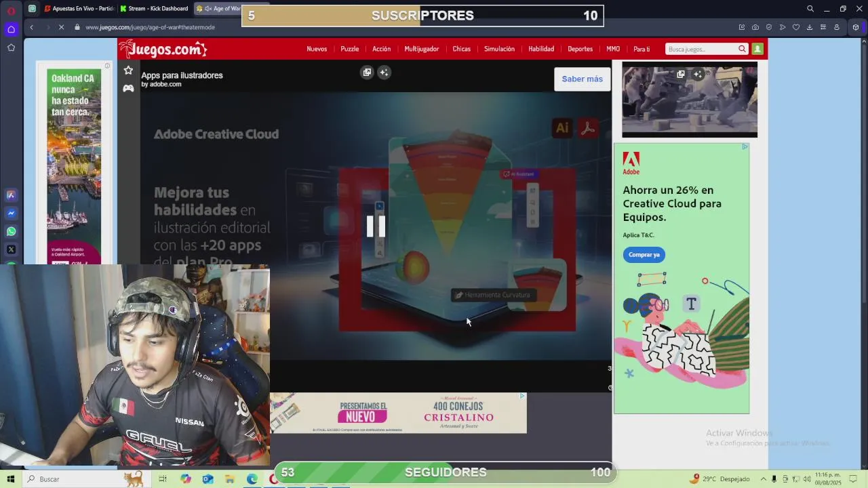This screenshot has height=488, width=868.
Task: Open the Opera account profile icon
Action: point(836,27)
